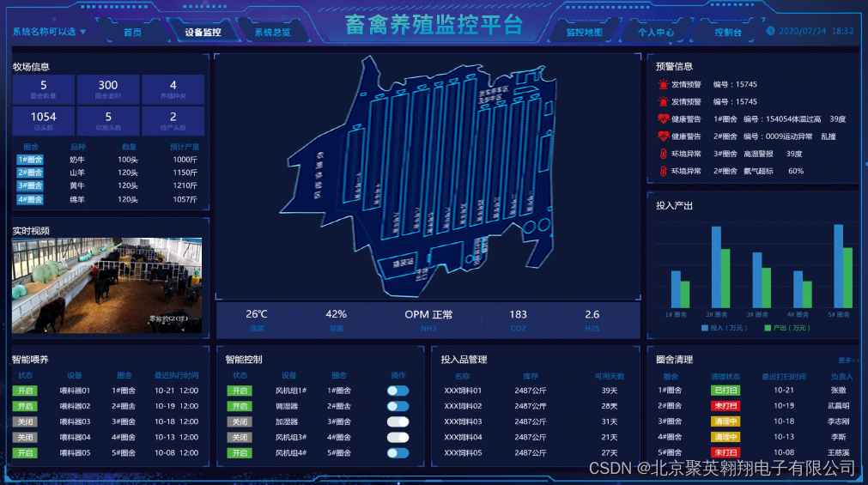
Task: Click the 2 待产头数 card
Action: [173, 121]
